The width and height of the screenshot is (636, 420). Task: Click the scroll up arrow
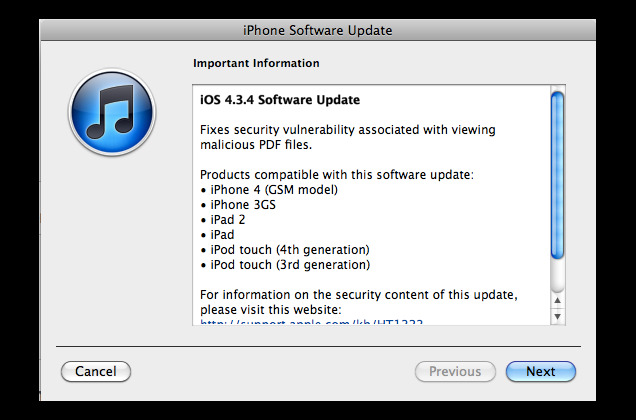pyautogui.click(x=557, y=300)
